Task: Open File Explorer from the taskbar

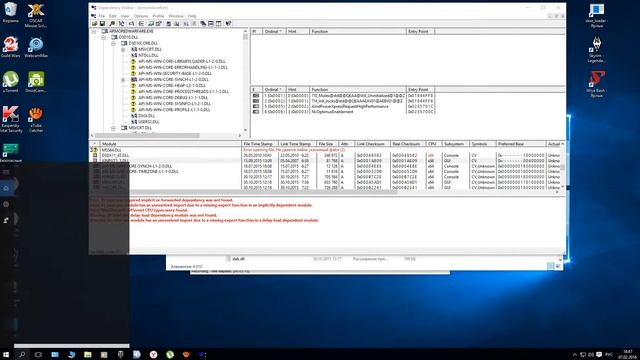Action: point(88,354)
